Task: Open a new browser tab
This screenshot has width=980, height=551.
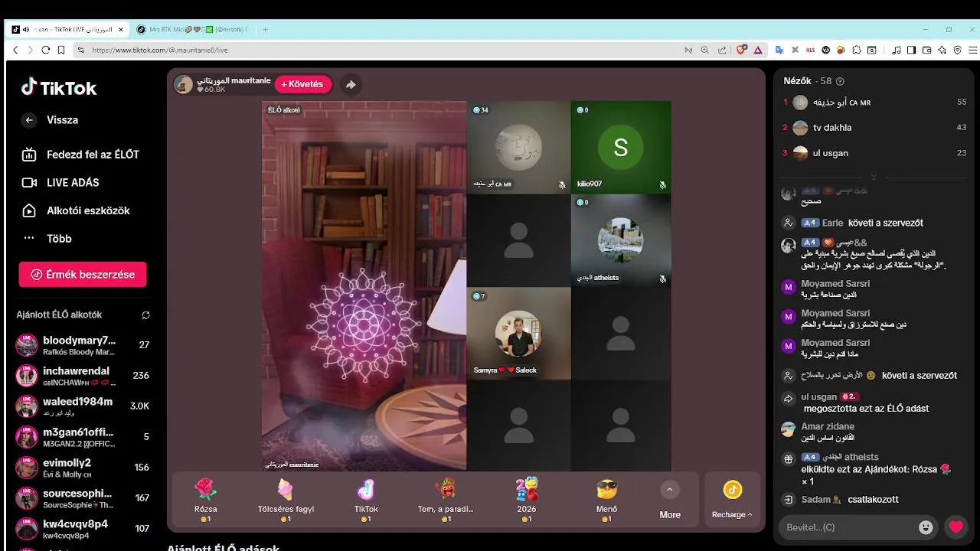Action: pos(266,29)
